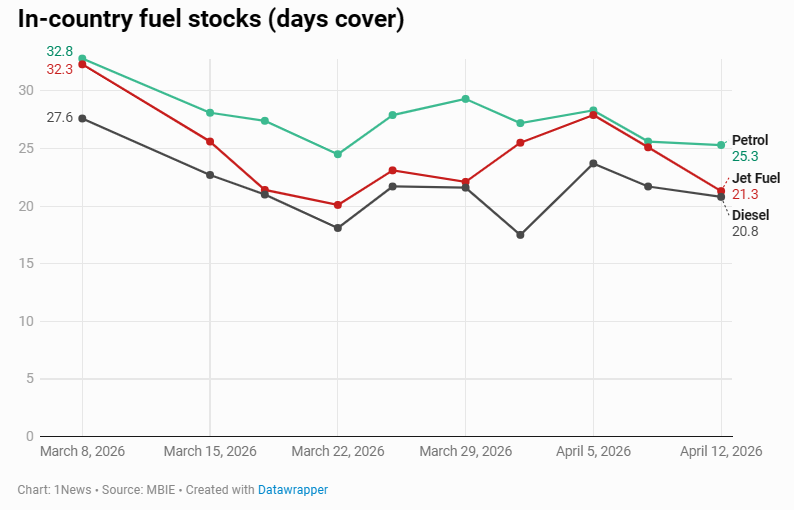Click the "April 5, 2026" axis label
This screenshot has height=510, width=794.
pyautogui.click(x=594, y=452)
